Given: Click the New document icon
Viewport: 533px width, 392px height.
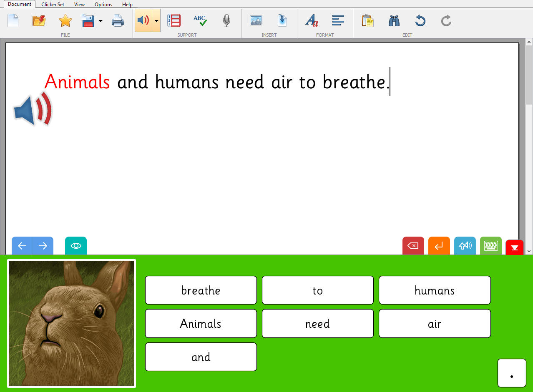Looking at the screenshot, I should (x=13, y=20).
